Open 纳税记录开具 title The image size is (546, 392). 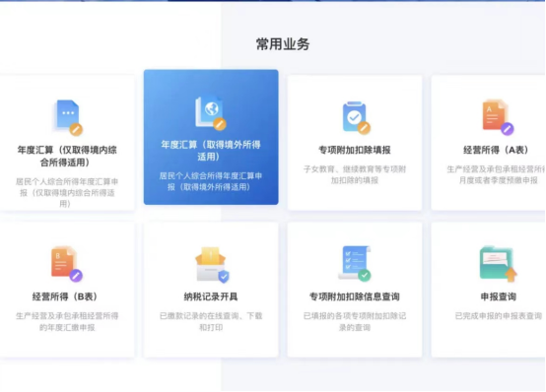pyautogui.click(x=211, y=296)
